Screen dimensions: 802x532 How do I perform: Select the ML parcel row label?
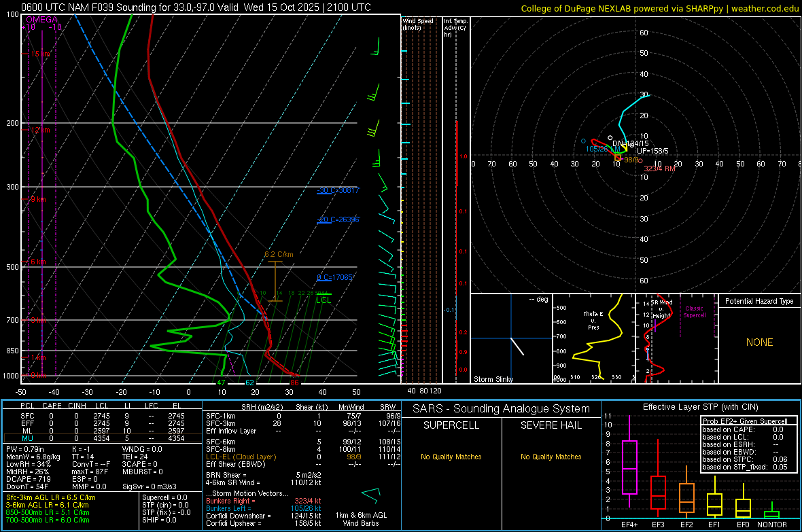(x=27, y=431)
